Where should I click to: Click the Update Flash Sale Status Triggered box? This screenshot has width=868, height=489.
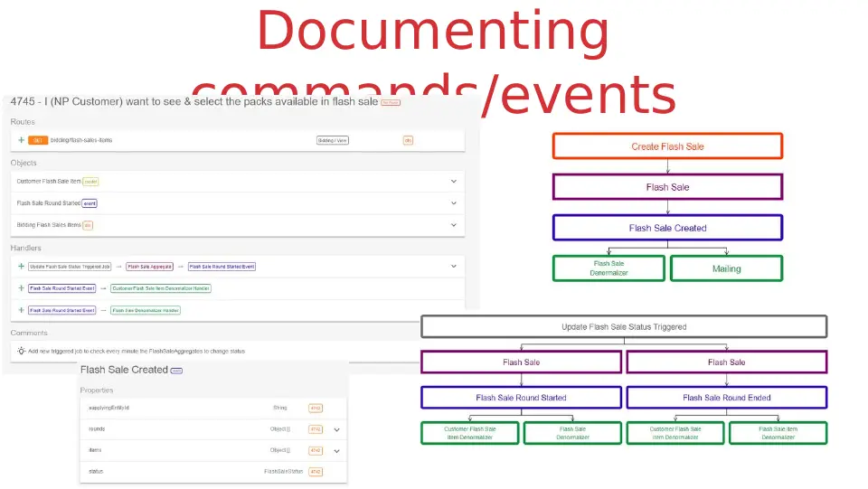tap(624, 326)
